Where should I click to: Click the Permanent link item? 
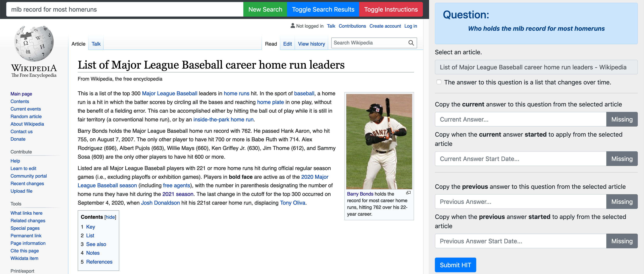click(x=26, y=236)
